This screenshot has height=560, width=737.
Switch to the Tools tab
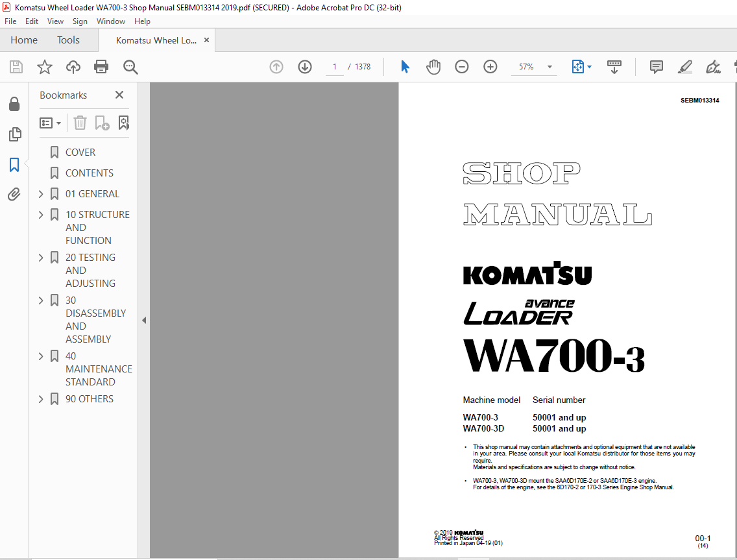point(68,40)
